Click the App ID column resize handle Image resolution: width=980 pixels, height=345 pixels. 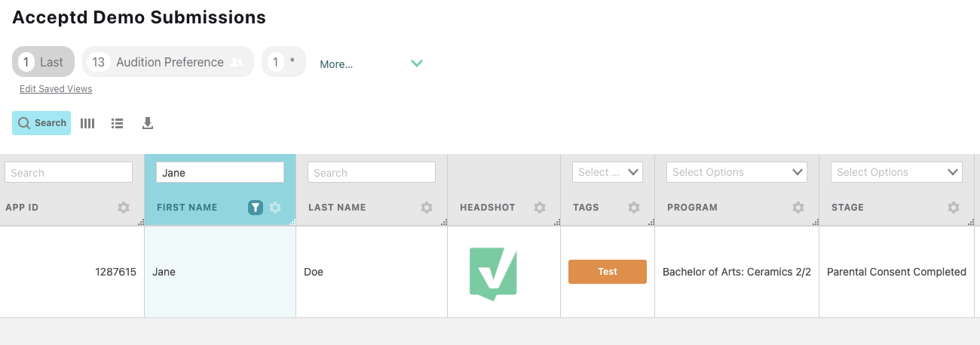(x=141, y=222)
